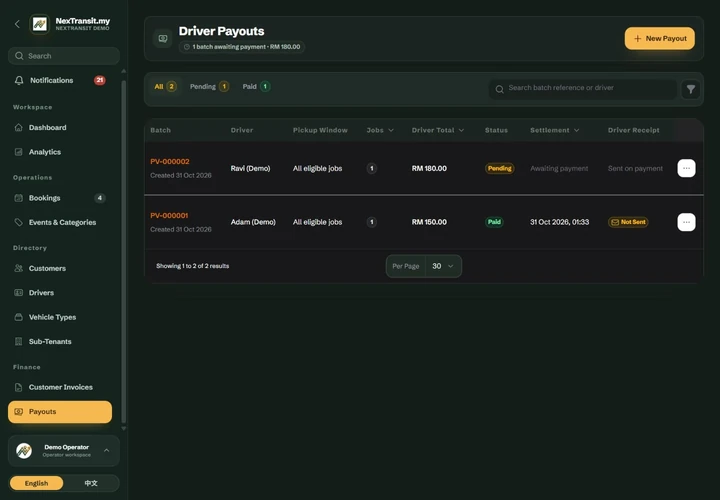Viewport: 720px width, 500px height.
Task: Open Per Page 30 dropdown
Action: click(443, 266)
